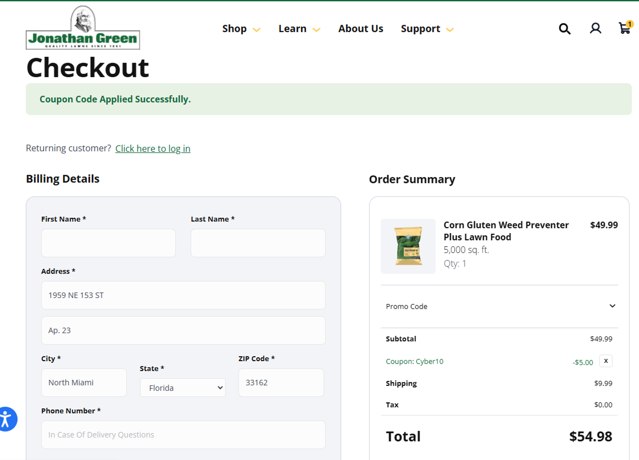Screen dimensions: 639x460
Task: Focus the First Name field
Action: [x=108, y=243]
